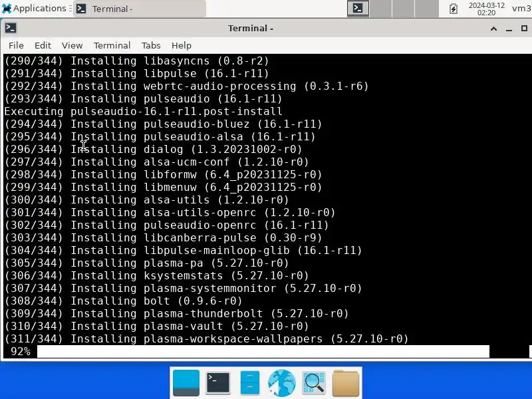Open the Tabs menu

[x=151, y=45]
